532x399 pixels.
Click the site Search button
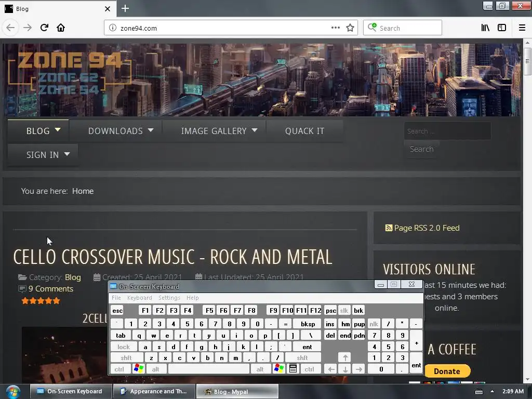[x=421, y=149]
